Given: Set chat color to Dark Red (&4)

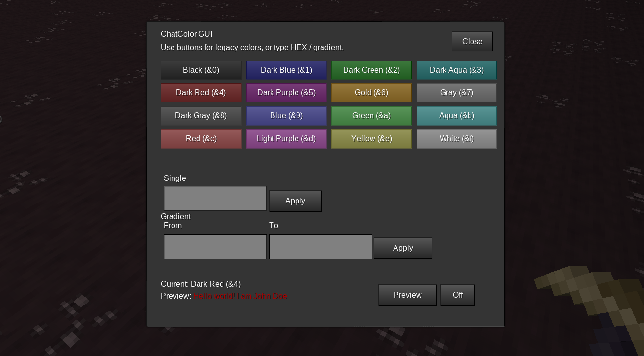Looking at the screenshot, I should pyautogui.click(x=201, y=93).
